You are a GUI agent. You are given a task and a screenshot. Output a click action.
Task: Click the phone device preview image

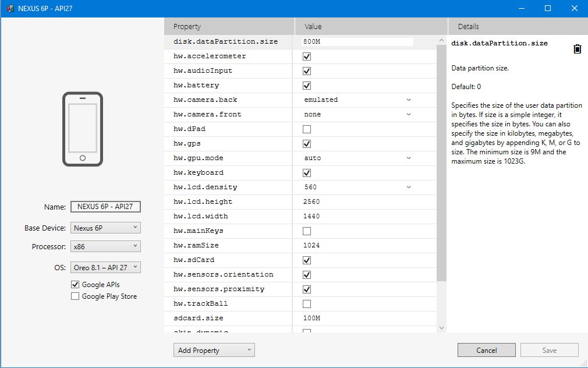(83, 129)
